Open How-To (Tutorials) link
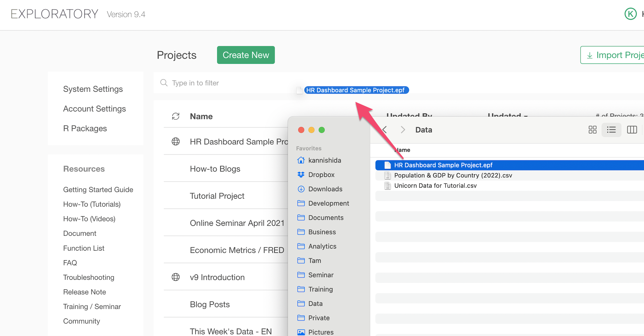 coord(92,204)
